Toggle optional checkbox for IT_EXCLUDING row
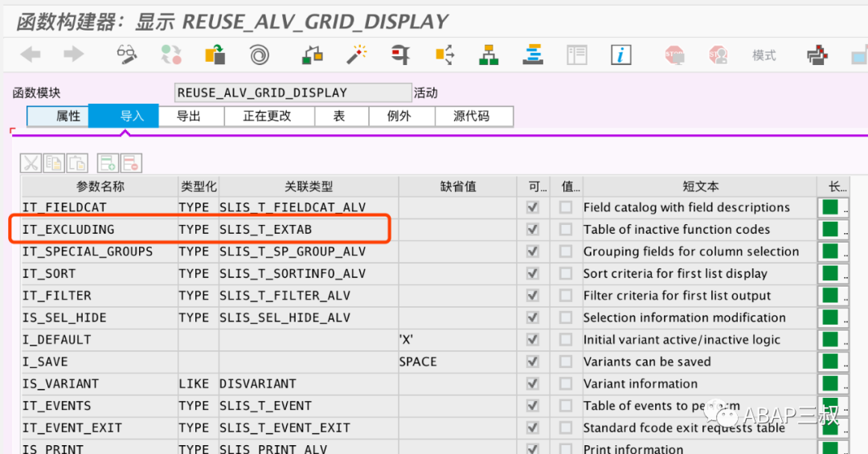This screenshot has width=868, height=454. click(533, 229)
